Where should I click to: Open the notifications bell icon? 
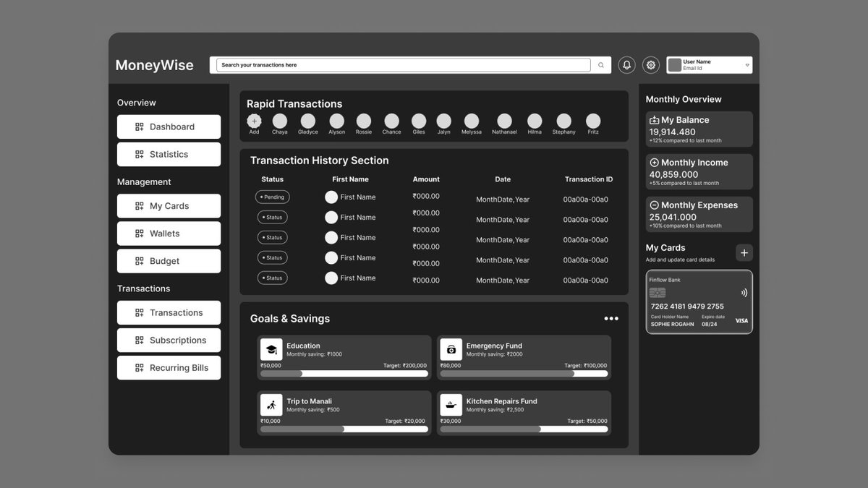626,65
